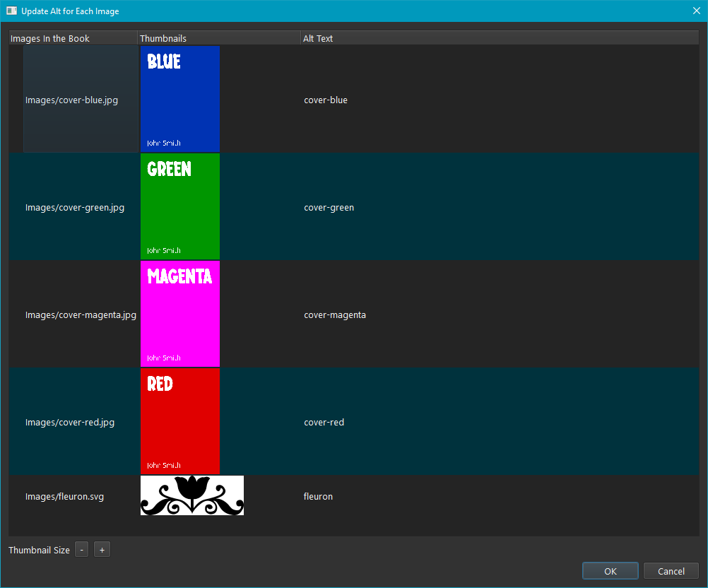Select the red cover thumbnail

(x=180, y=421)
